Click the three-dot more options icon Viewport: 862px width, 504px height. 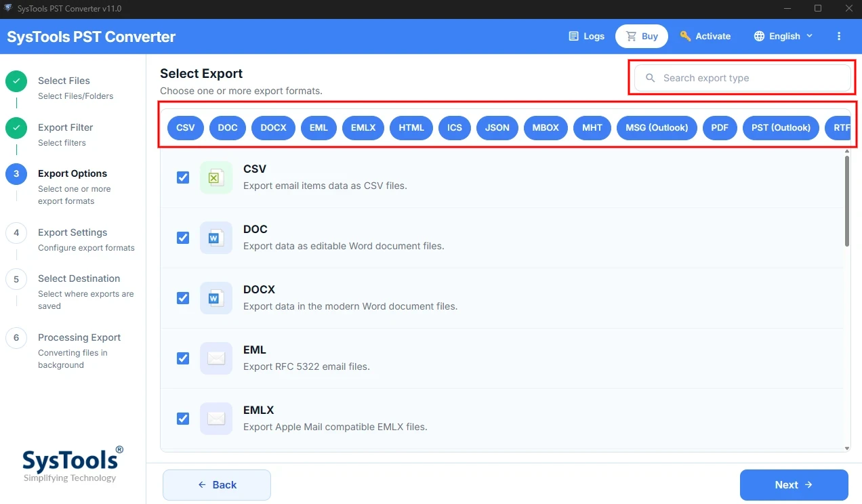tap(839, 36)
